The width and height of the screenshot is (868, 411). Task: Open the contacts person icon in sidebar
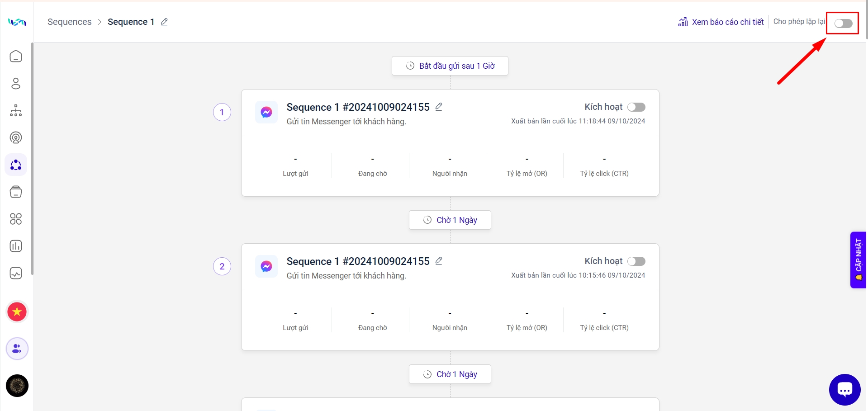16,84
